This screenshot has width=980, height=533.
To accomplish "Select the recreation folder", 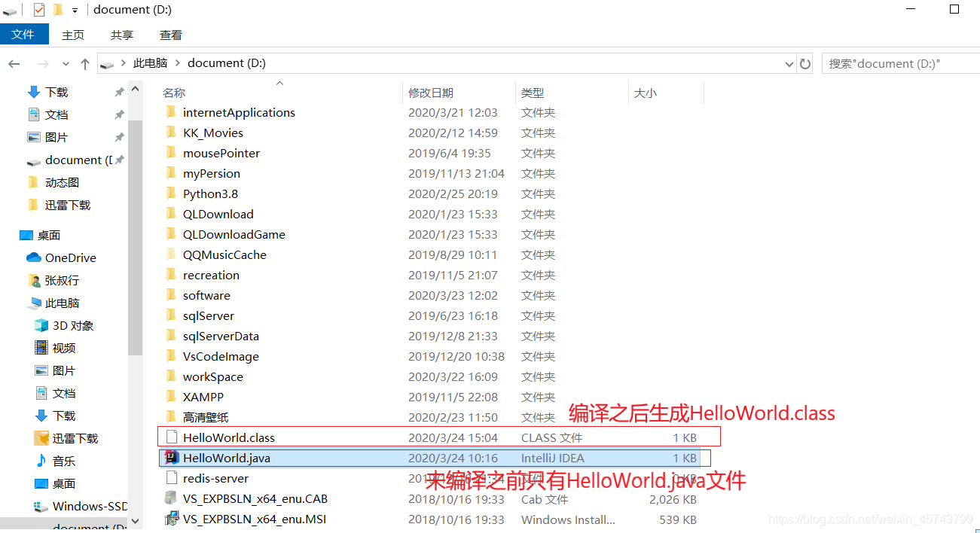I will pos(211,276).
